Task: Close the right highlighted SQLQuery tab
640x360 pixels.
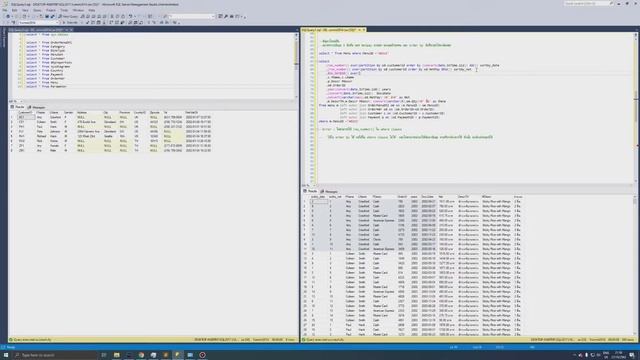Action: pyautogui.click(x=364, y=30)
